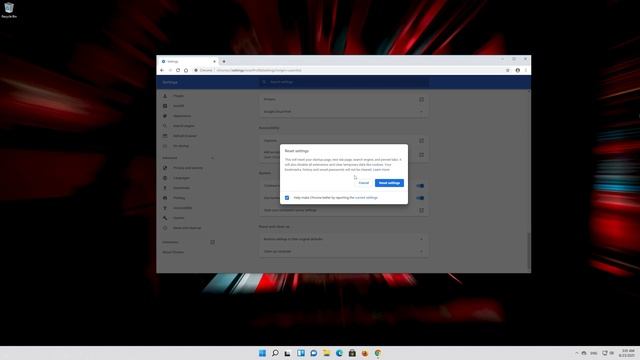Open Accessibility in the settings sidebar
640x360 pixels.
click(x=182, y=208)
